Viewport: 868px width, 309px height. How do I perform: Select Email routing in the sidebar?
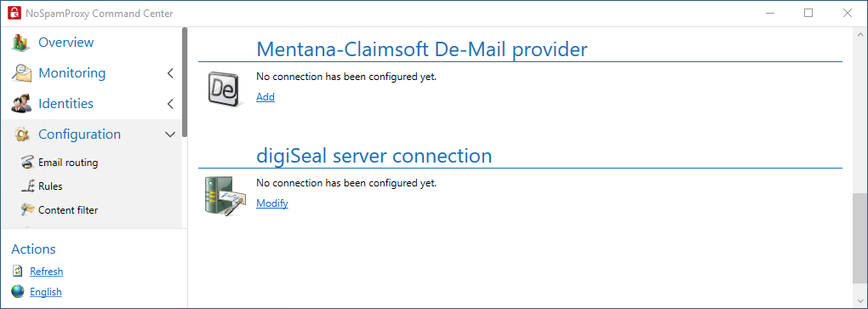(x=68, y=163)
